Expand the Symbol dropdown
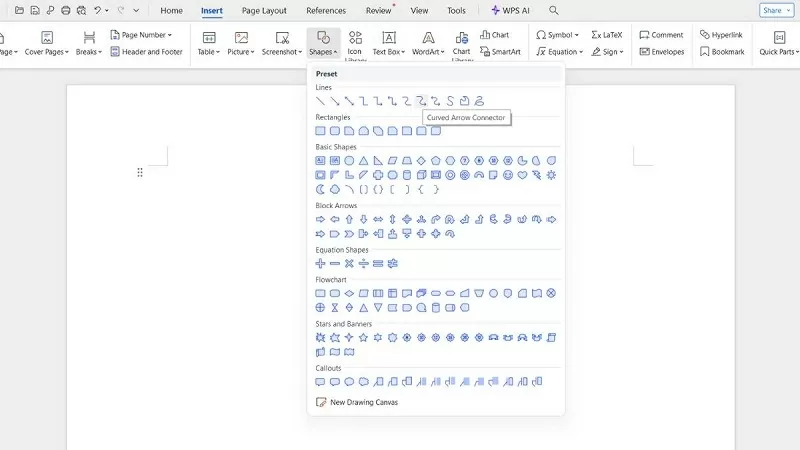800x450 pixels. tap(560, 35)
